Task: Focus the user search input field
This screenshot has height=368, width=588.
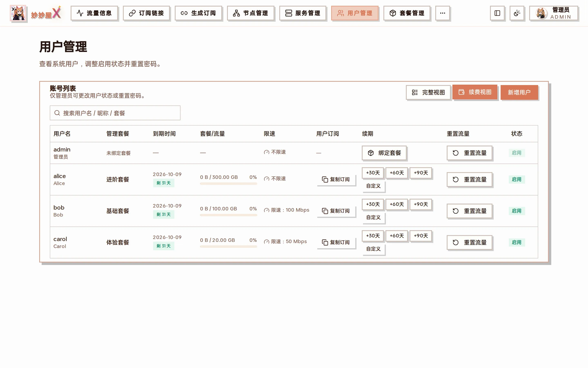Action: (x=115, y=113)
